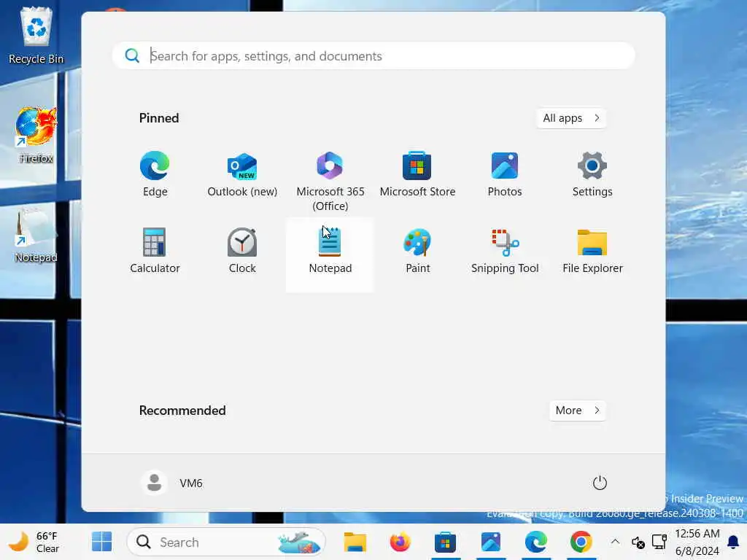This screenshot has height=560, width=747.
Task: Select the Firefox desktop shortcut
Action: 36,135
